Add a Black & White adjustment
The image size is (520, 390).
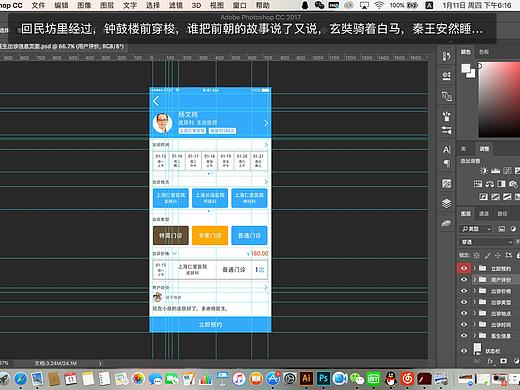(x=501, y=184)
